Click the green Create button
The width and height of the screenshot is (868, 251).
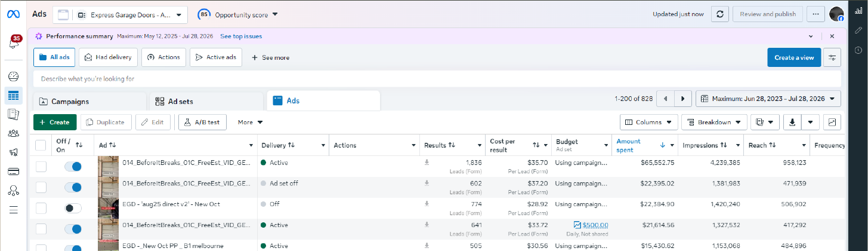tap(55, 122)
